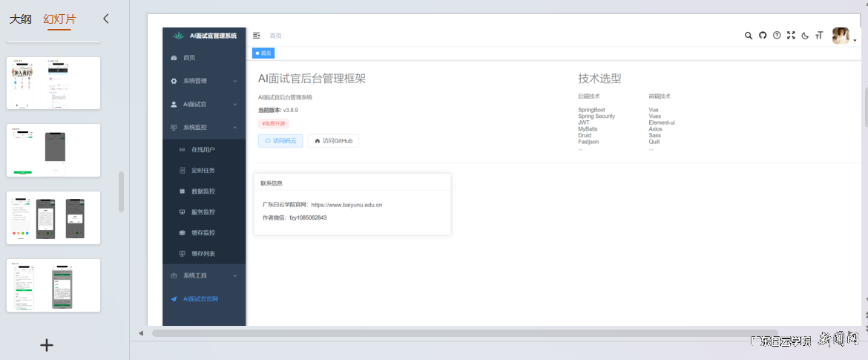Screen dimensions: 868x360
Task: Expand the 系统管理 sidebar menu
Action: tap(204, 81)
